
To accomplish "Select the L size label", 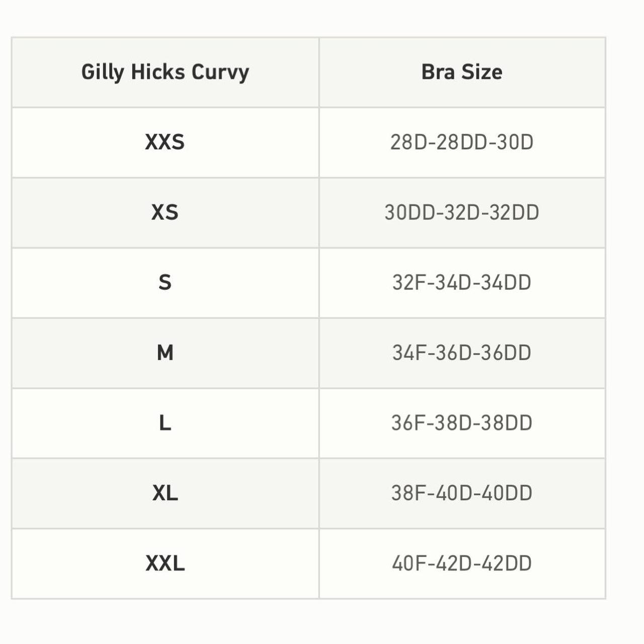I will click(x=165, y=423).
